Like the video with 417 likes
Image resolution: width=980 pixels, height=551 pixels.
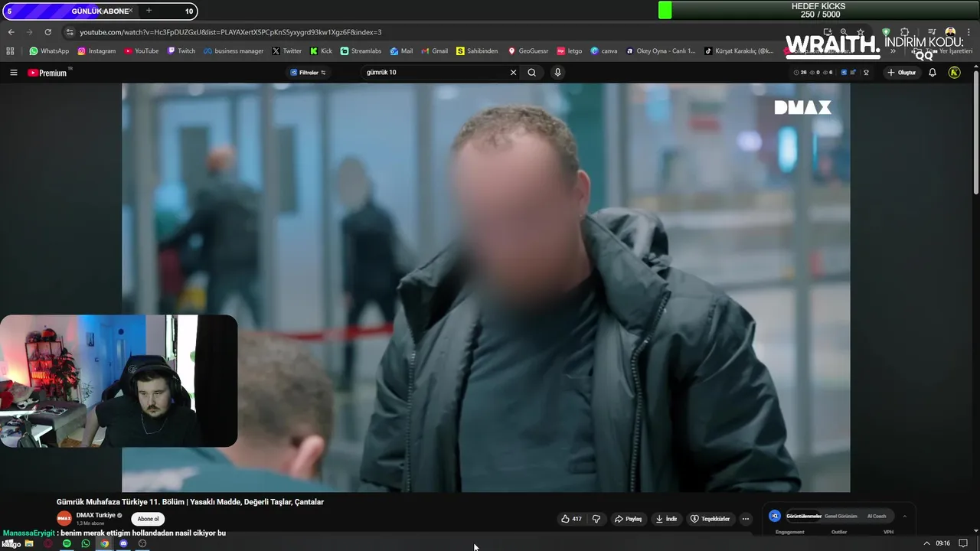pyautogui.click(x=571, y=519)
